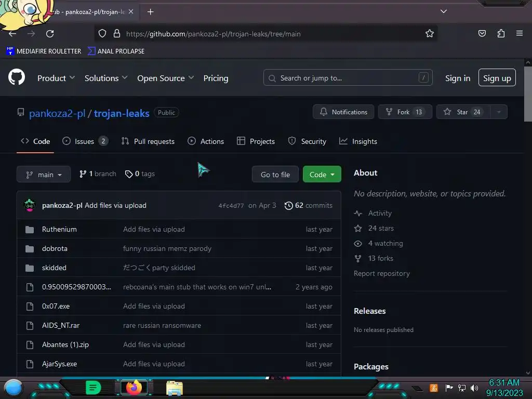Open the 4fc4d77 commit hash link

[x=231, y=206]
